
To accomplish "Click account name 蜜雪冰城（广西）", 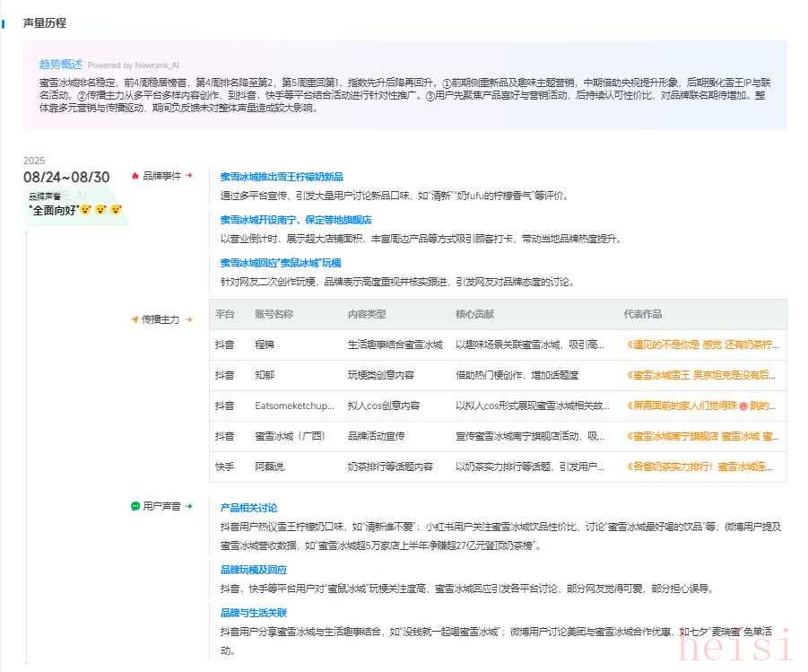I will point(291,436).
